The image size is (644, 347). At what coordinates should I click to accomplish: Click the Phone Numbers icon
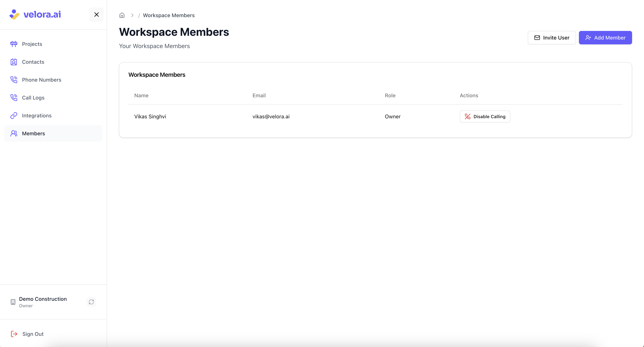pos(14,80)
